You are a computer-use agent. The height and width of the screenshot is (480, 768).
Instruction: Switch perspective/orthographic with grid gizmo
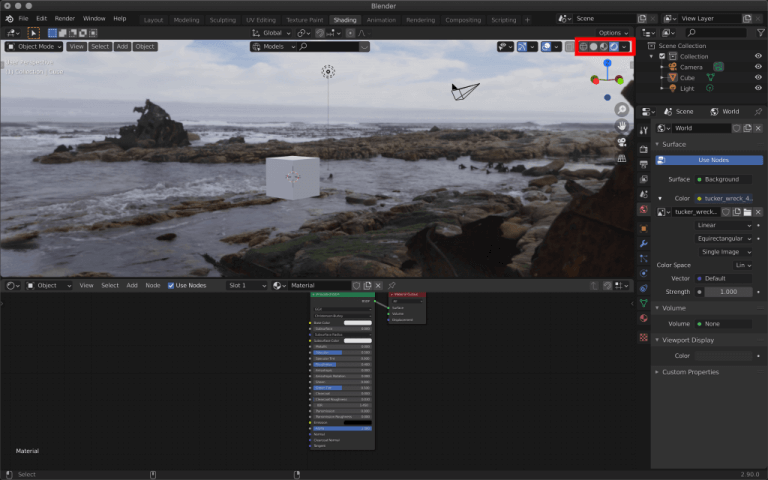coord(622,157)
